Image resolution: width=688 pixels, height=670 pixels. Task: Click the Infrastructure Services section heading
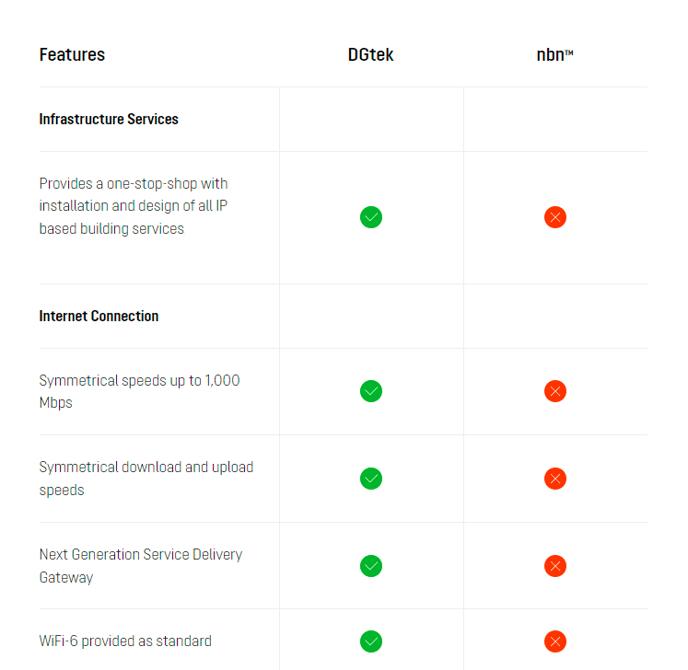point(109,119)
